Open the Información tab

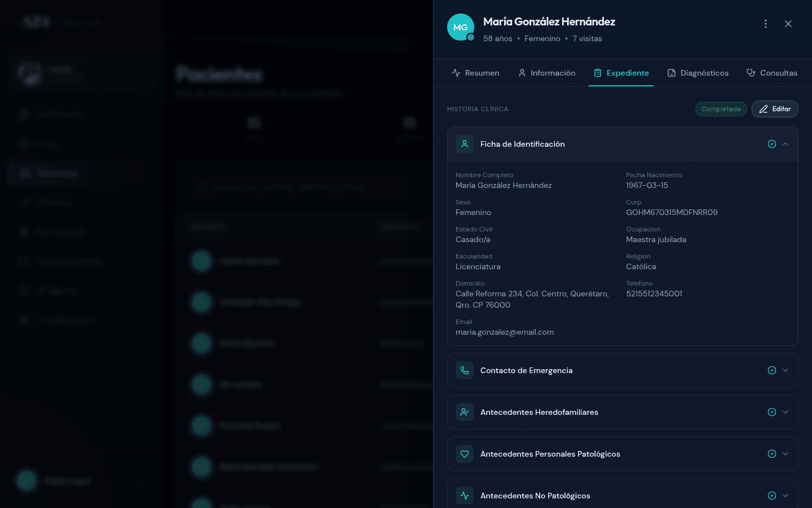coord(546,73)
